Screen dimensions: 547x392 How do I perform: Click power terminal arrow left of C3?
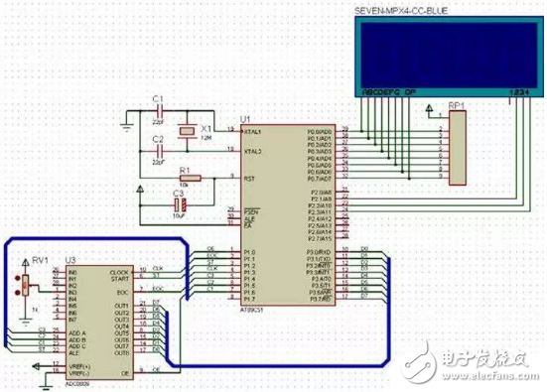[x=140, y=190]
